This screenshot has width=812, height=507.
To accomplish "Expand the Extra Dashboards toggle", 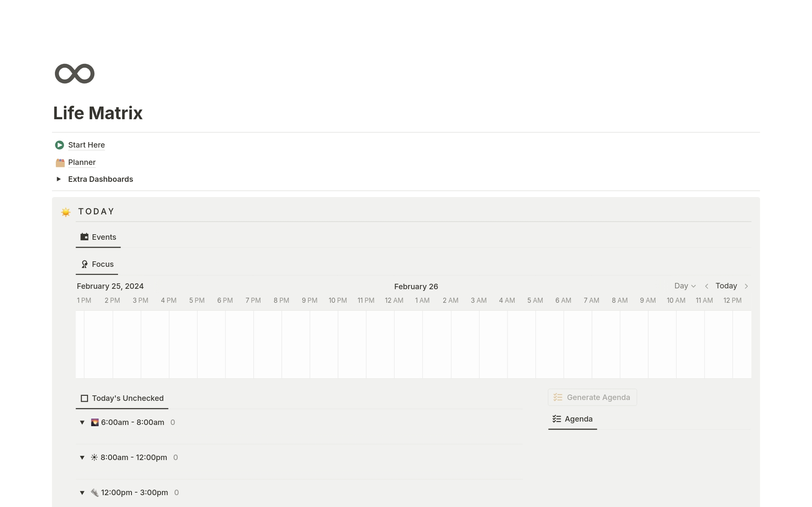I will [59, 179].
